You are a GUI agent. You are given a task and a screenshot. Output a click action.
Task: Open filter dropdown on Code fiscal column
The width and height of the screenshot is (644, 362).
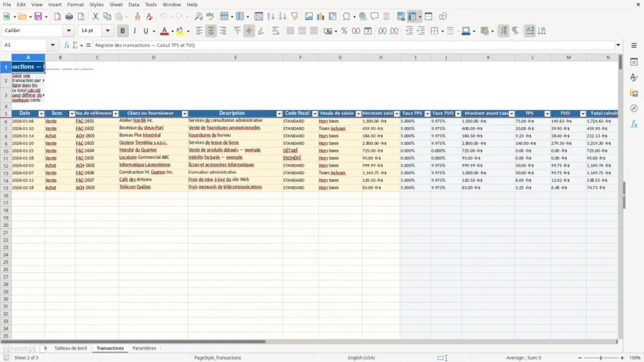click(x=315, y=114)
